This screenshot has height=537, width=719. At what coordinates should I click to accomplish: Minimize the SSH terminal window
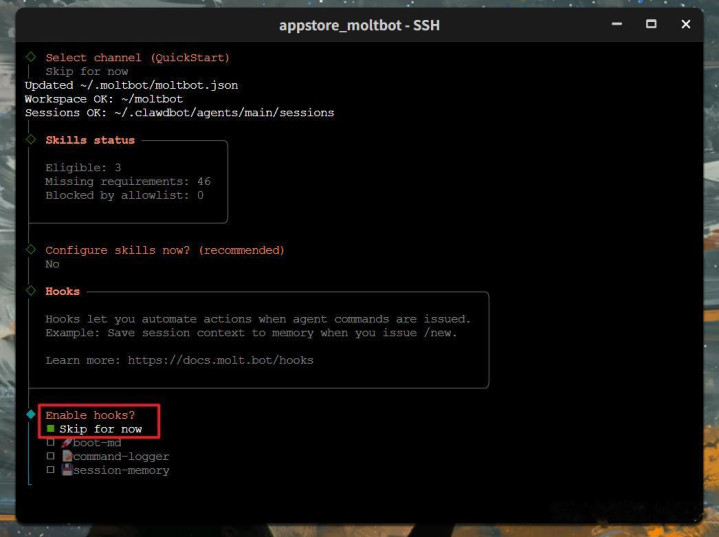(616, 24)
